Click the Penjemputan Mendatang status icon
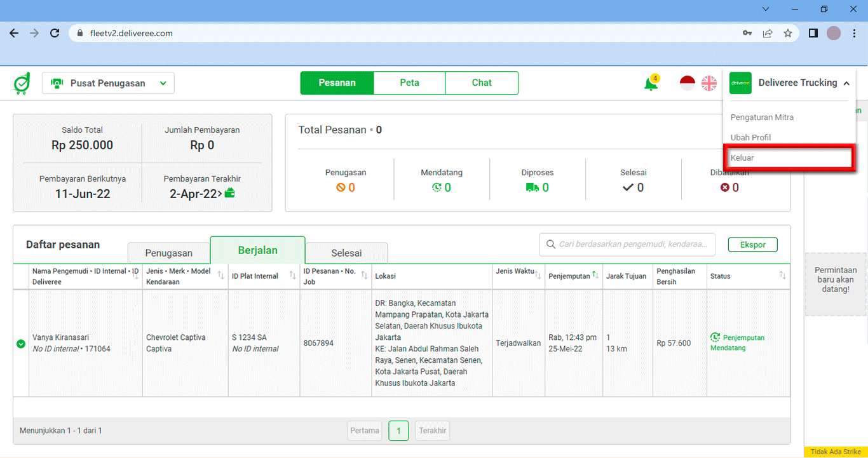Image resolution: width=868 pixels, height=458 pixels. [x=715, y=338]
